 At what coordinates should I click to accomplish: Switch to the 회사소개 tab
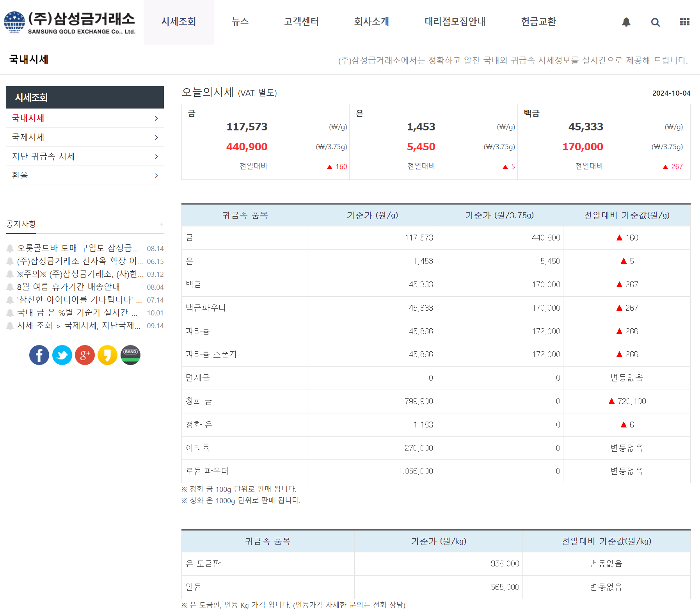point(371,22)
